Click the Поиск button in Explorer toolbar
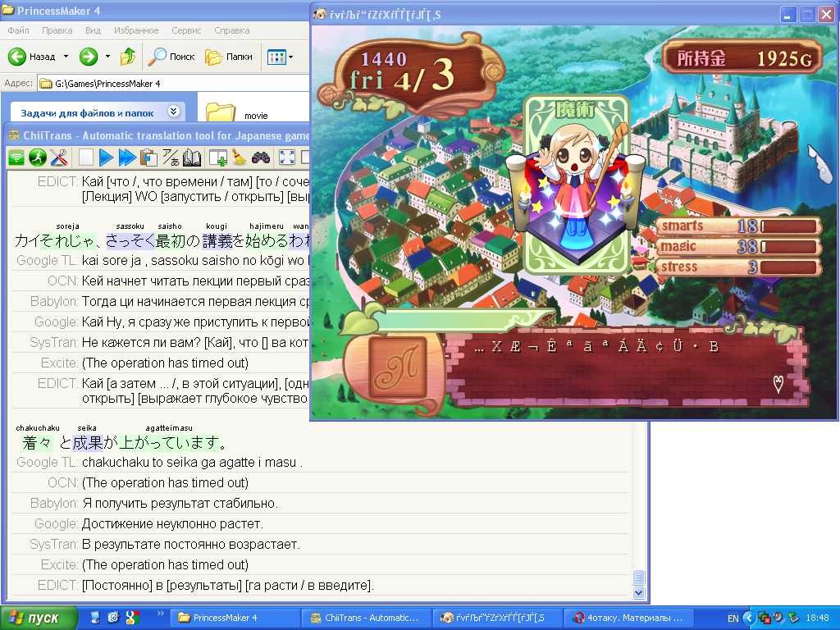The width and height of the screenshot is (840, 630). 171,57
